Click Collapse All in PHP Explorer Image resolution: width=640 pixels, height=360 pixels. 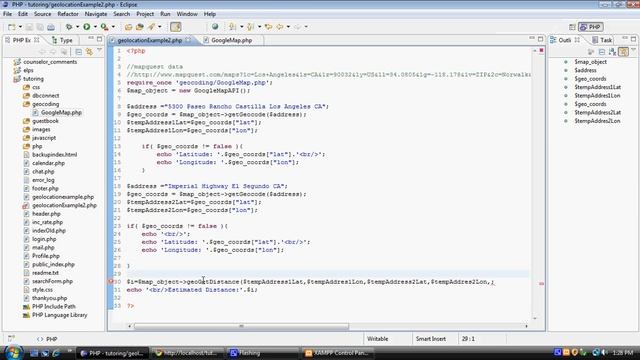tap(78, 52)
